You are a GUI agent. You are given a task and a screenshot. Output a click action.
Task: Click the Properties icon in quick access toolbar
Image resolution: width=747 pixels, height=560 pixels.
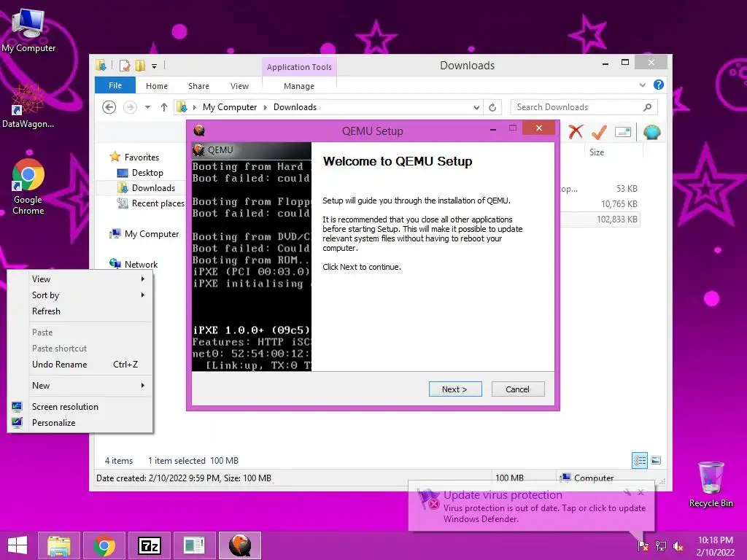click(125, 65)
